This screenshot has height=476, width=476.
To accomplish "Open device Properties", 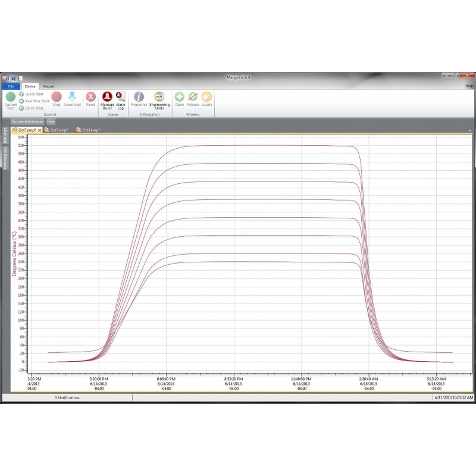I will coord(138,99).
